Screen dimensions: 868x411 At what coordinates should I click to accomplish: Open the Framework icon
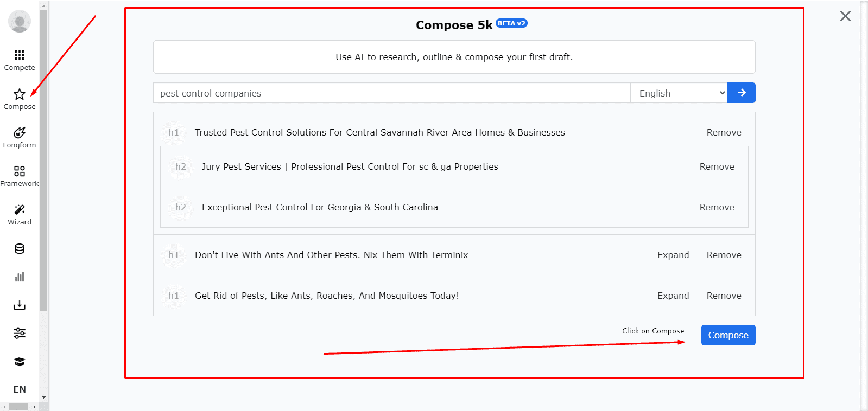[x=20, y=171]
